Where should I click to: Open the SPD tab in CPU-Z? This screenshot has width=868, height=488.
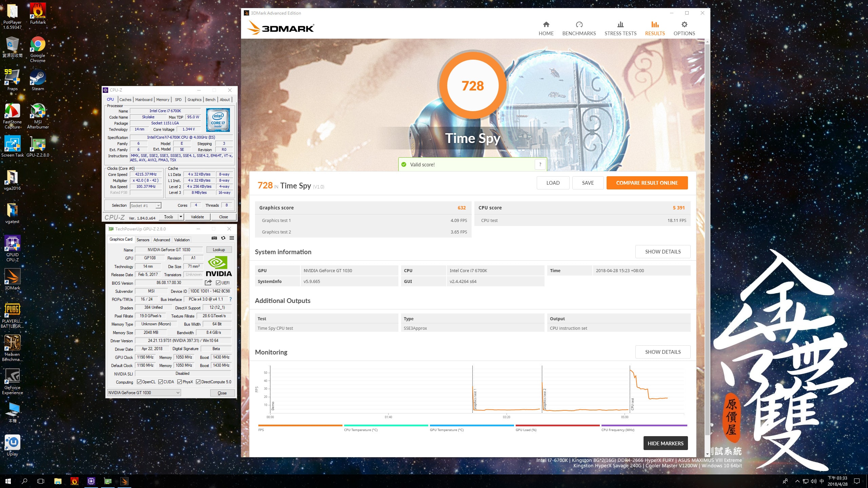(178, 100)
